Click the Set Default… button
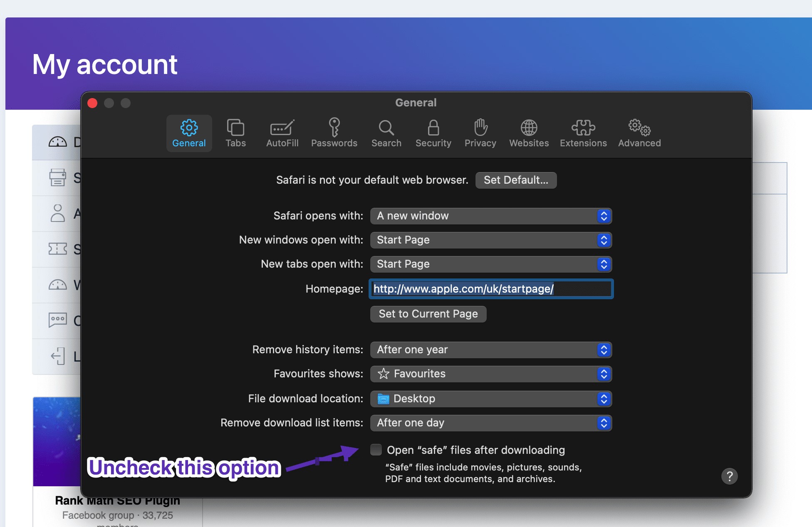The width and height of the screenshot is (812, 527). pos(516,180)
